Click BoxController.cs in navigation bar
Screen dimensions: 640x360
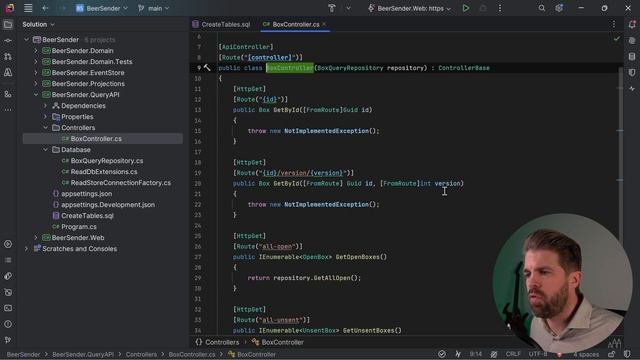[x=192, y=354]
